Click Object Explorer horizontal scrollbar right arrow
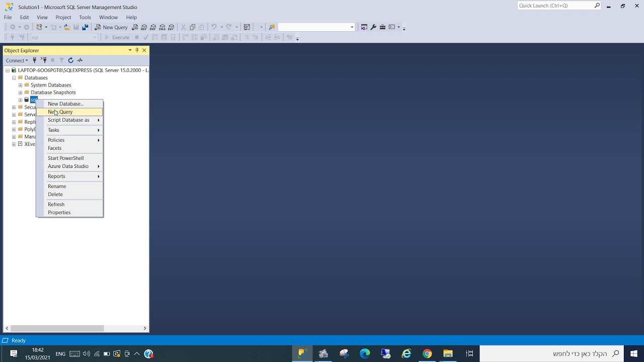 tap(145, 328)
